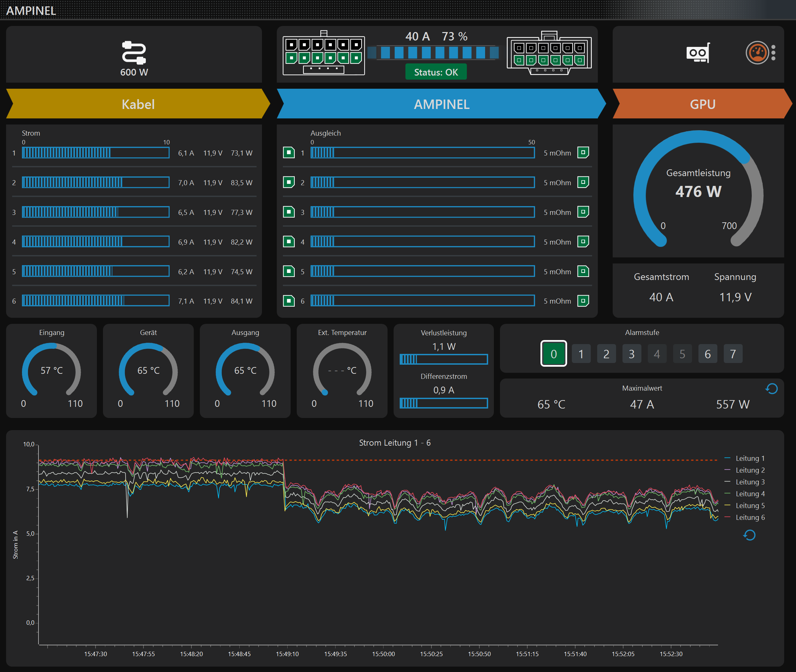Select Alarmstufe 0

(554, 354)
